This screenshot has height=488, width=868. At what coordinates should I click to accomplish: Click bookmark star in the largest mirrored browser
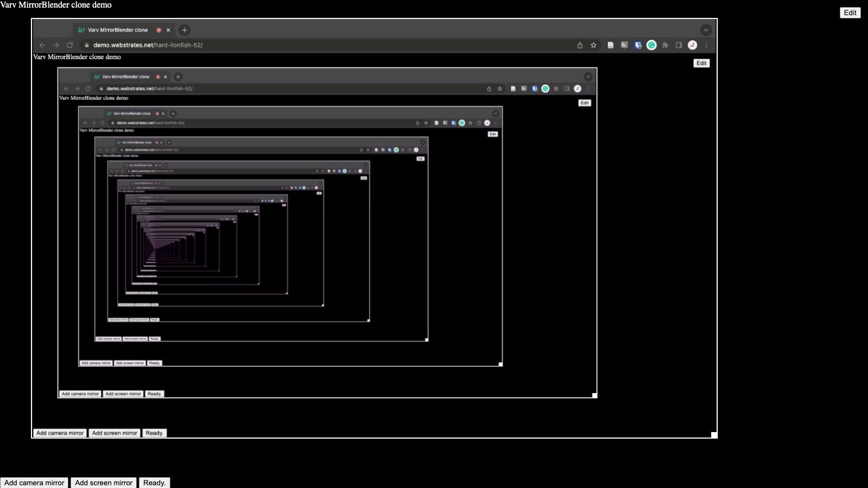point(593,45)
